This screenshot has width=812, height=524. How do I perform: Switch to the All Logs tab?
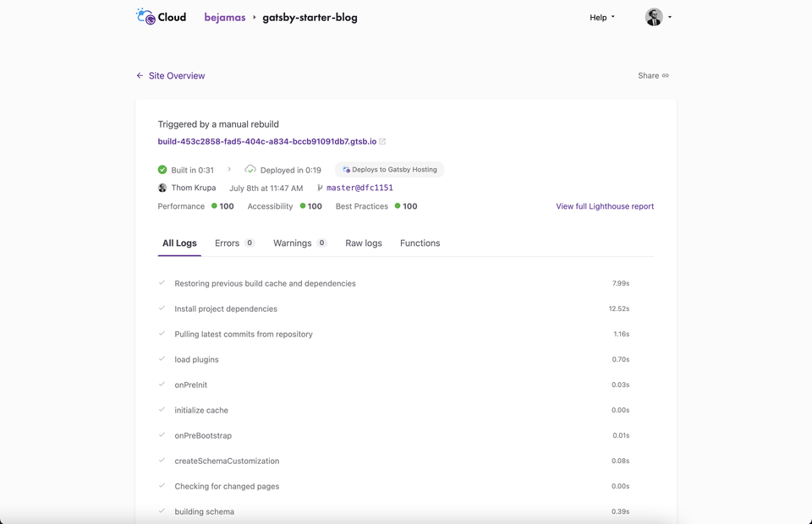(179, 243)
